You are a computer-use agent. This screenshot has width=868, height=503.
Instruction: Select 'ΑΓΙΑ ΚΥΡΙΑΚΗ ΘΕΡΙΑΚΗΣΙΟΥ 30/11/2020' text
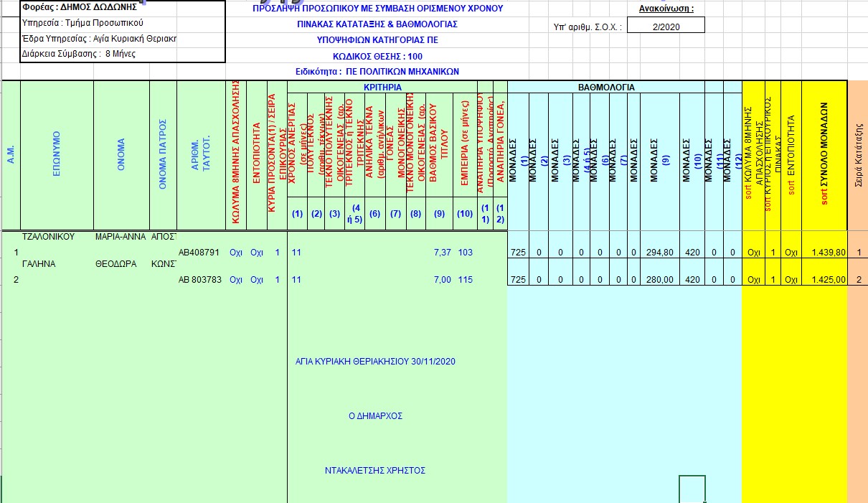click(375, 361)
